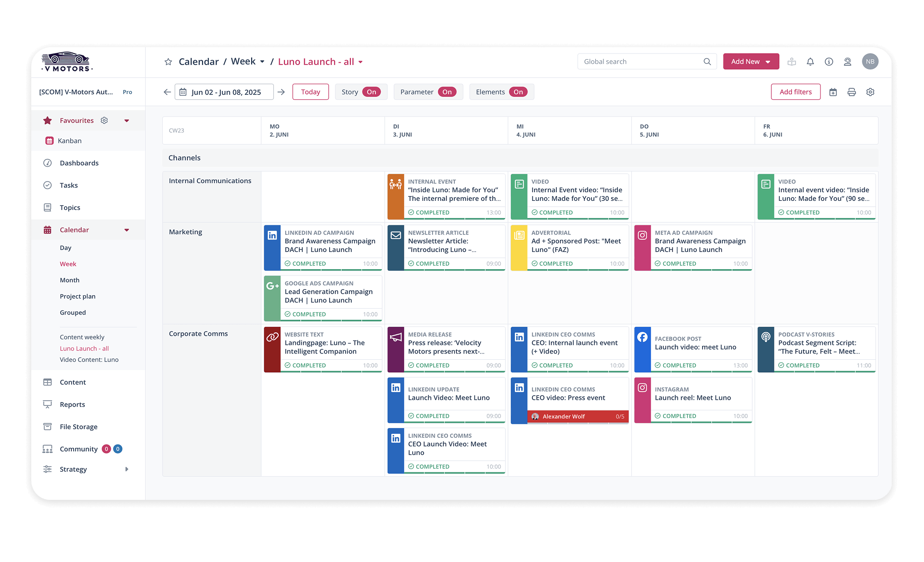The width and height of the screenshot is (924, 562).
Task: Open the Day calendar view
Action: click(65, 248)
